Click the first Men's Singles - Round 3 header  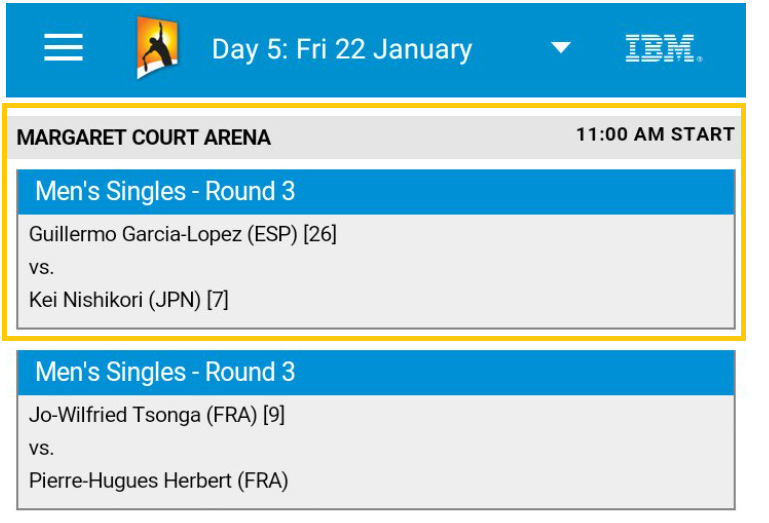376,192
